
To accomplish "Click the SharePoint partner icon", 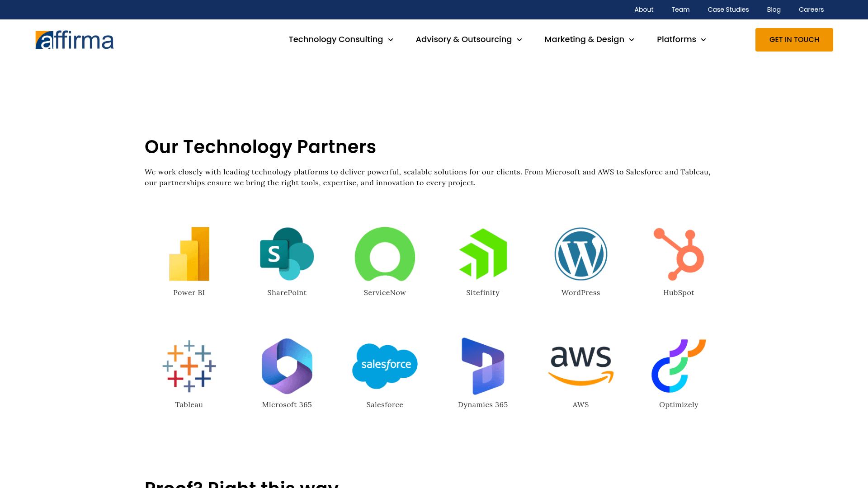I will click(287, 254).
